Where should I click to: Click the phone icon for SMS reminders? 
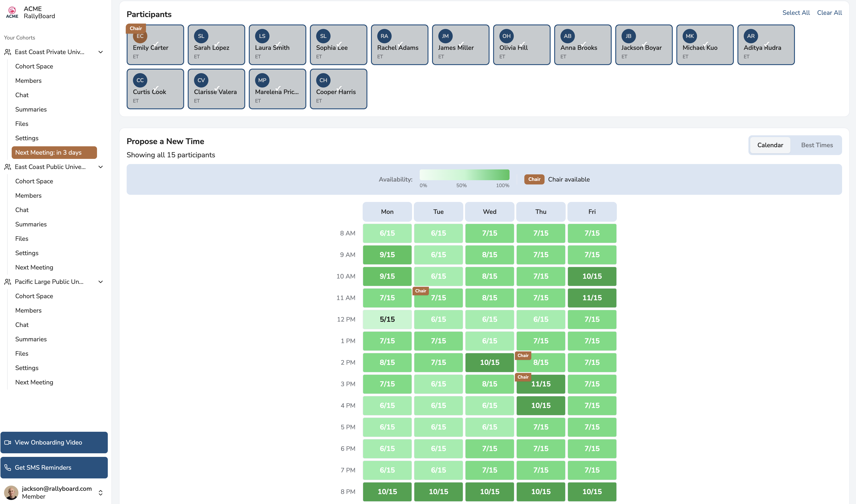[7, 467]
